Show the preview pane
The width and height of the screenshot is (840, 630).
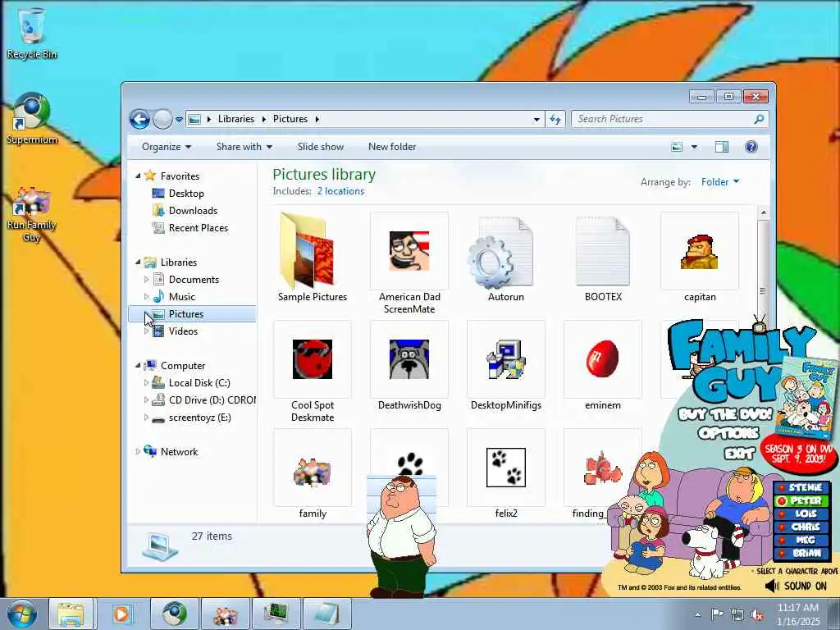coord(722,147)
